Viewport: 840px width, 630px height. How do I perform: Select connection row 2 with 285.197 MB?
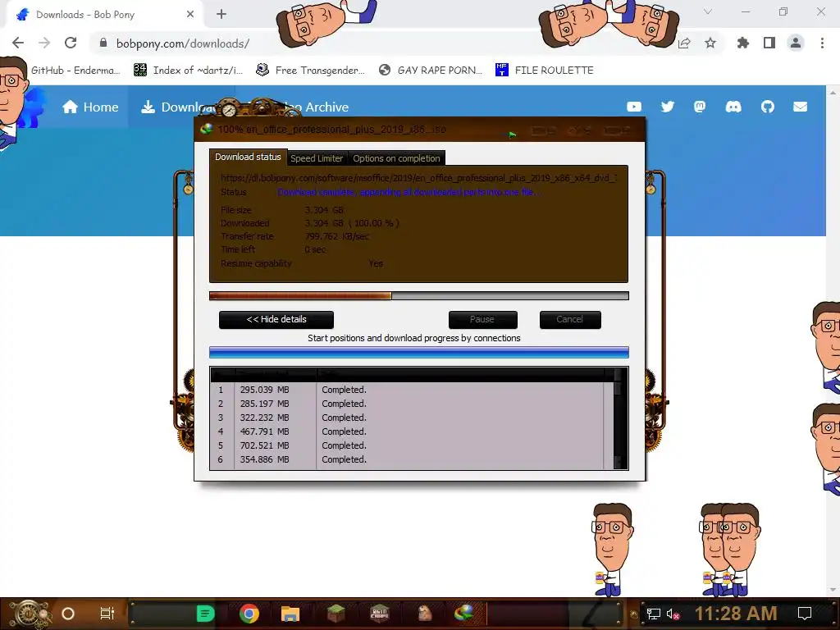coord(407,404)
